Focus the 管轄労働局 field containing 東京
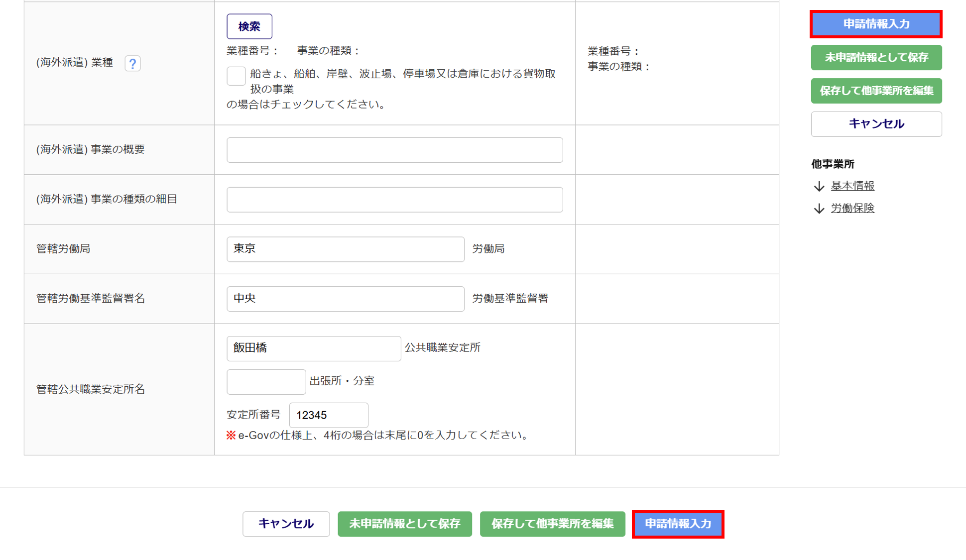966x560 pixels. (x=345, y=249)
